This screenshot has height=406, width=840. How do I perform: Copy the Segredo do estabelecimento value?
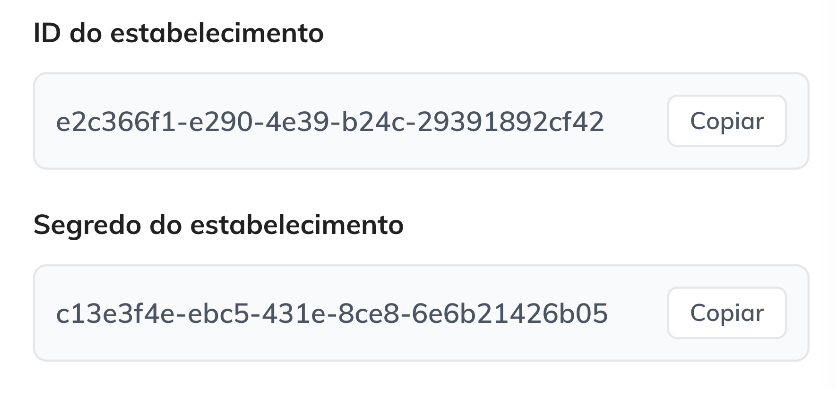click(x=726, y=313)
